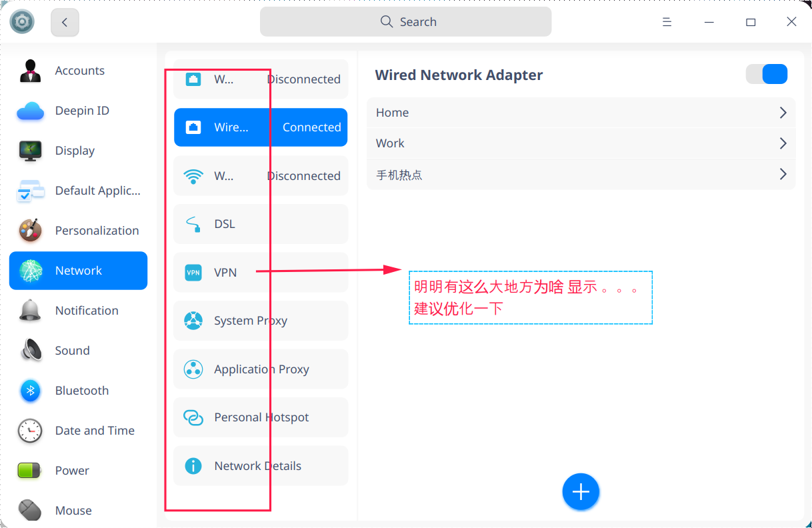Viewport: 812px width, 528px height.
Task: Click the DSL cable icon
Action: [193, 224]
